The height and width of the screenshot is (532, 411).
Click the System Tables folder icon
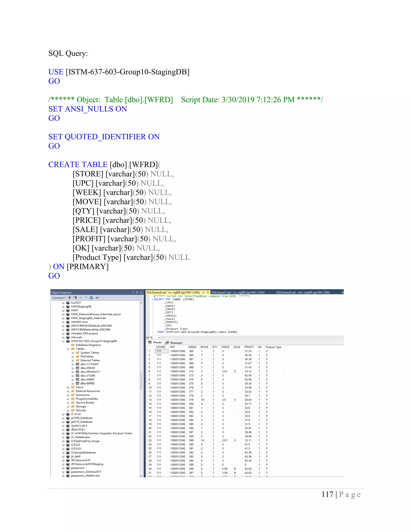click(77, 353)
